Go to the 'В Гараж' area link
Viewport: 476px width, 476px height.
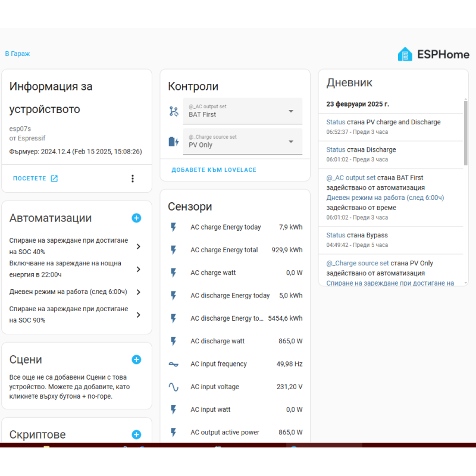17,54
